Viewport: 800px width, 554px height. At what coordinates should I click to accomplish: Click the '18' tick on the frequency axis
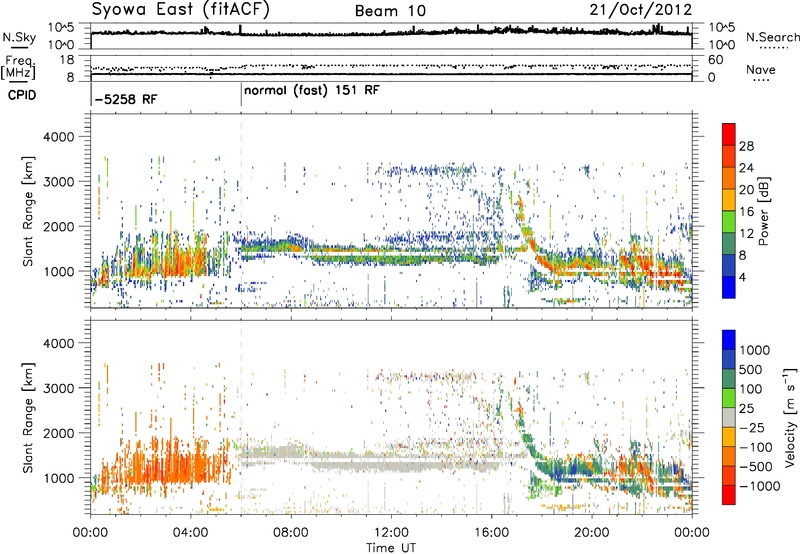click(x=67, y=60)
